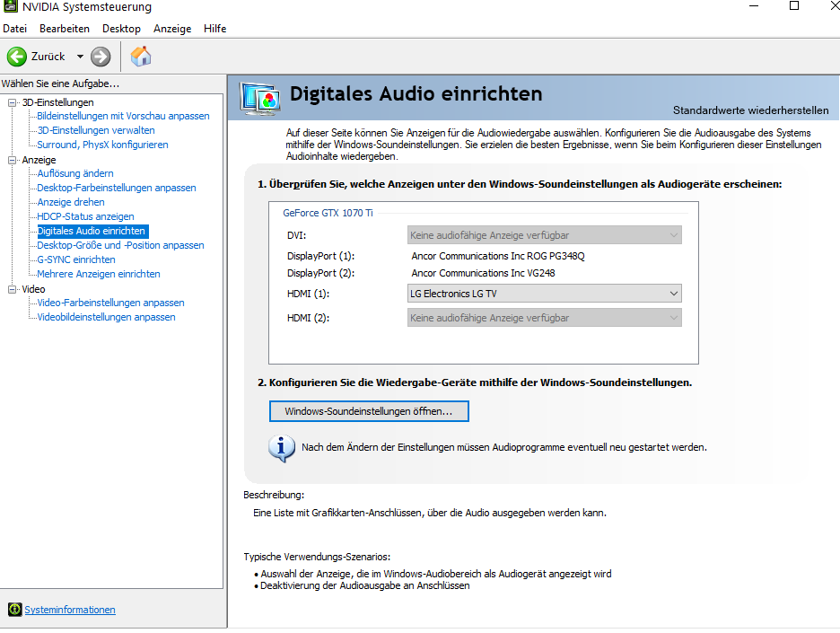
Task: Click the 'DVI:' label
Action: point(296,235)
